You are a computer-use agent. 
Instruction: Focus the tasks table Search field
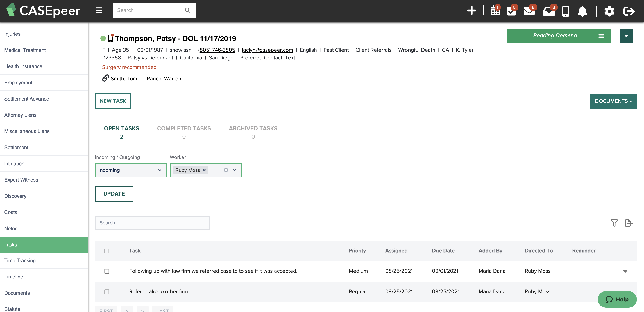(152, 223)
